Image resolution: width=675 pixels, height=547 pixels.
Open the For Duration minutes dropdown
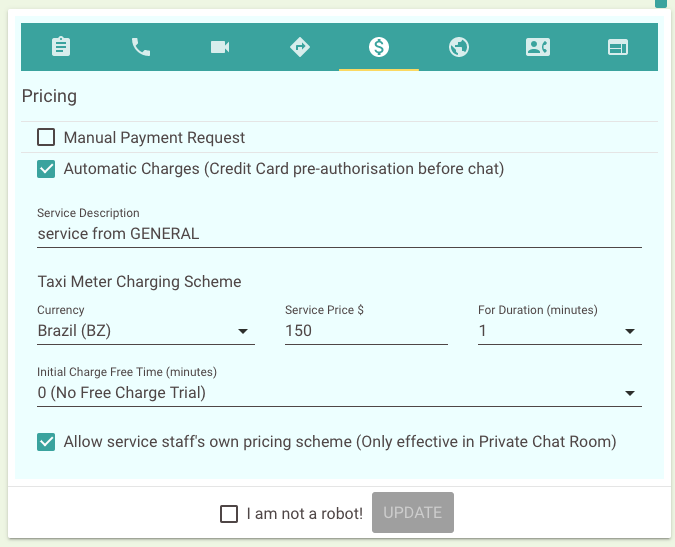(560, 331)
